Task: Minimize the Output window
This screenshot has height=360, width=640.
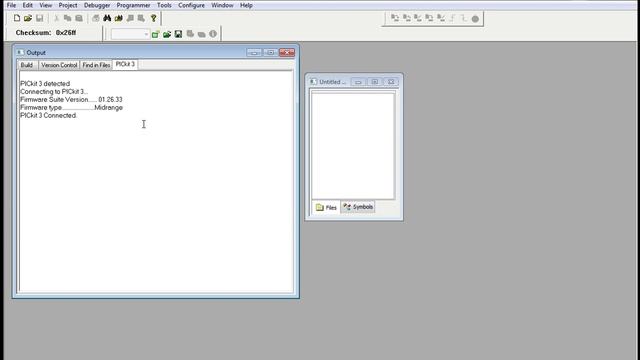Action: 254,53
